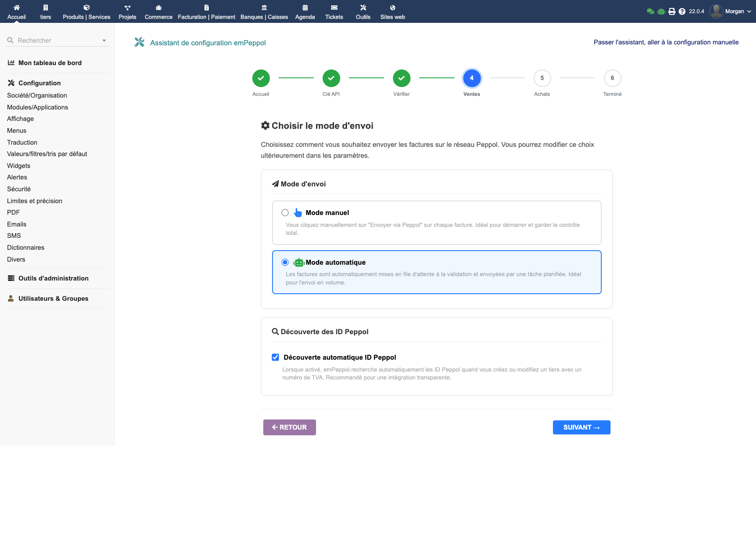Click the completed Clé API step circle
This screenshot has width=756, height=536.
331,78
